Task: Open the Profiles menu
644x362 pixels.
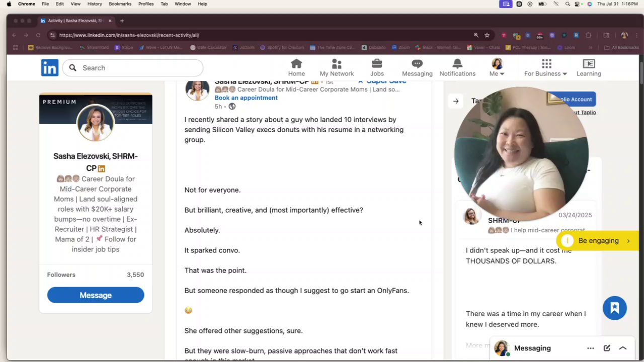Action: pos(146,4)
